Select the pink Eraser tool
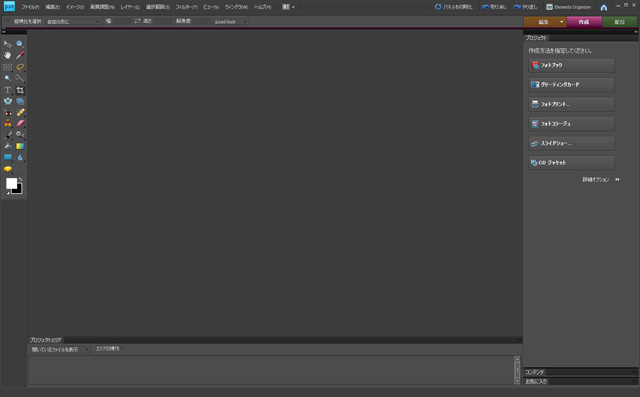The height and width of the screenshot is (397, 640). pos(20,123)
